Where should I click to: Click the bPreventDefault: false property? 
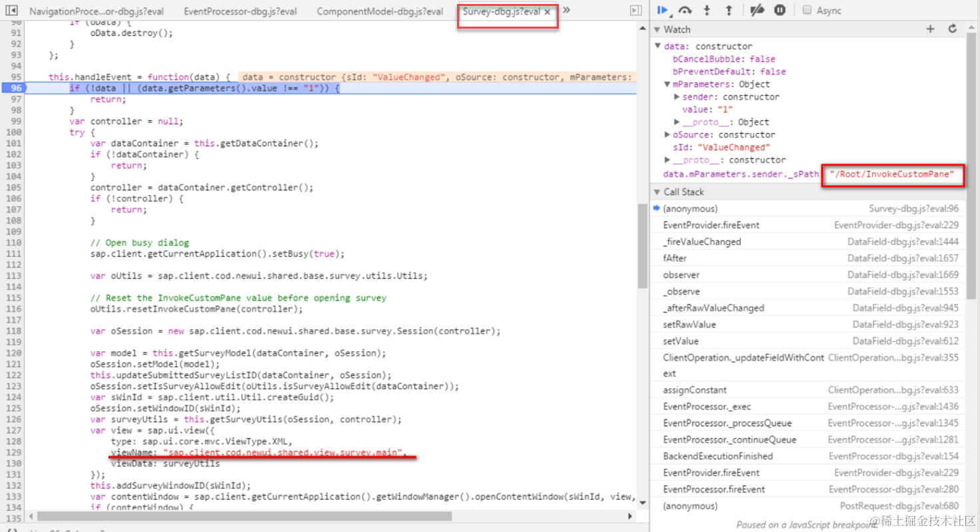729,71
